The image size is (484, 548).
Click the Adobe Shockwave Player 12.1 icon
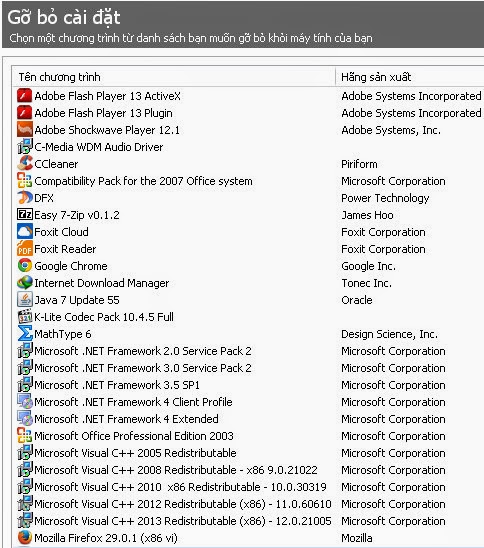pyautogui.click(x=25, y=130)
